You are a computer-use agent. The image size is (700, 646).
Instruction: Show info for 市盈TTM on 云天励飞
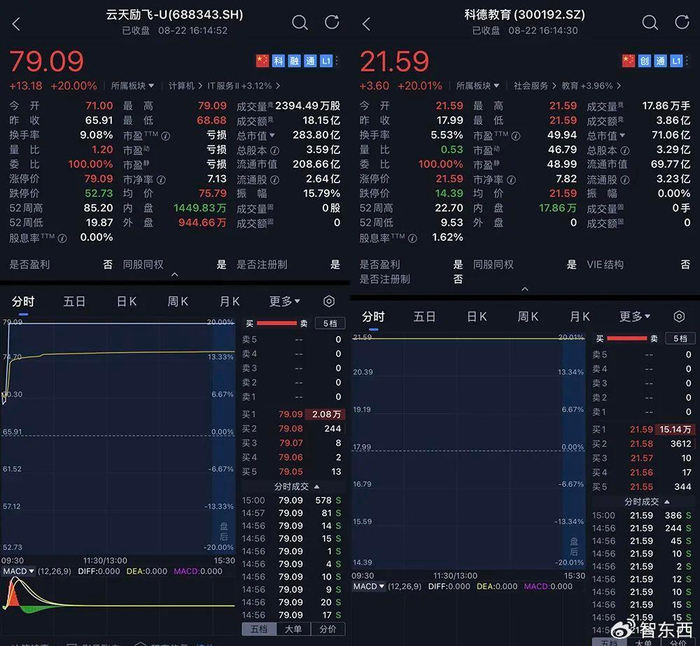[166, 136]
